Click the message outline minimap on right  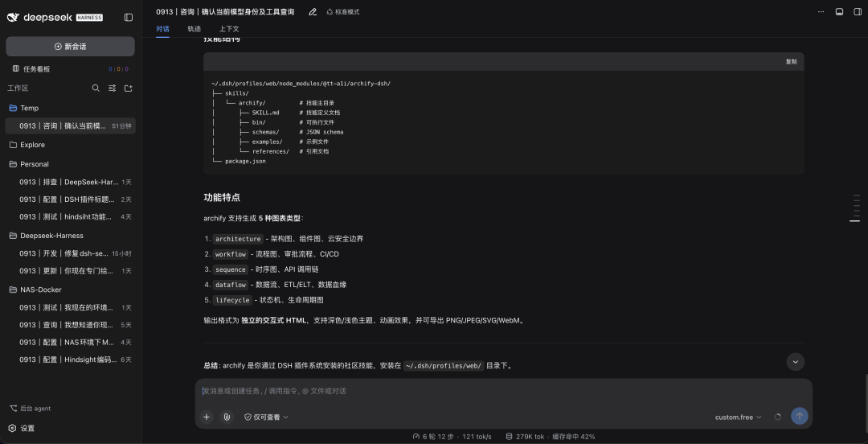click(x=856, y=208)
